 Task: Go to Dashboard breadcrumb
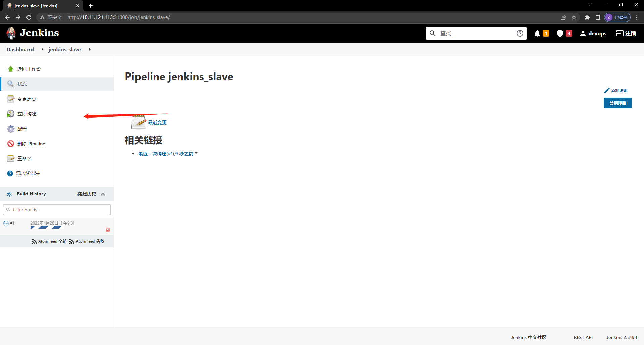click(20, 49)
